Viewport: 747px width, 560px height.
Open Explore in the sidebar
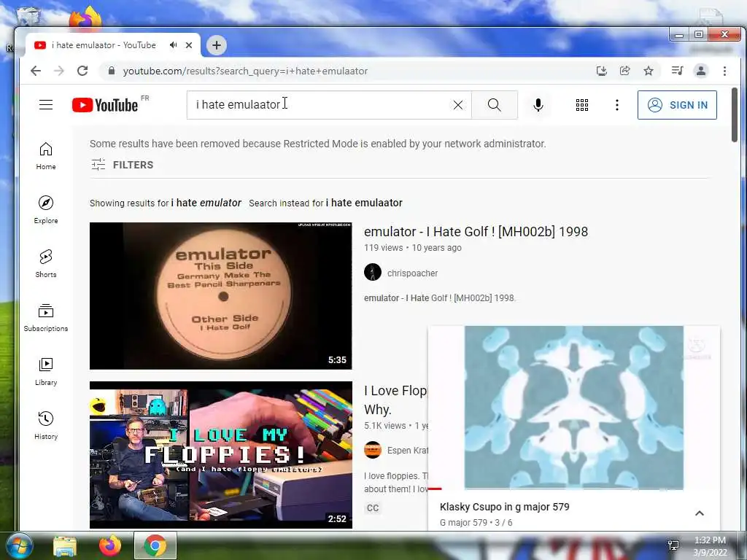(46, 210)
